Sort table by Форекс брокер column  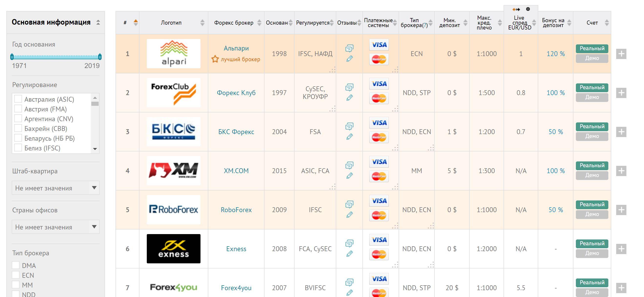[x=259, y=23]
